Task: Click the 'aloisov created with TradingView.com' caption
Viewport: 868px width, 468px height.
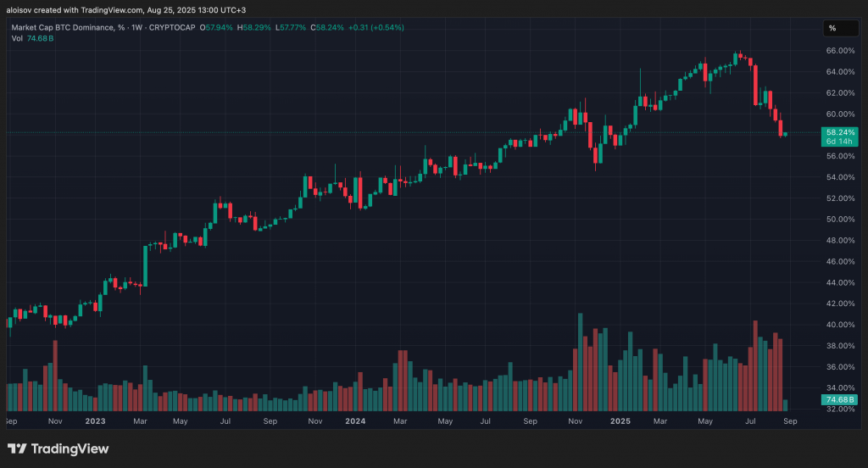Action: click(x=75, y=10)
